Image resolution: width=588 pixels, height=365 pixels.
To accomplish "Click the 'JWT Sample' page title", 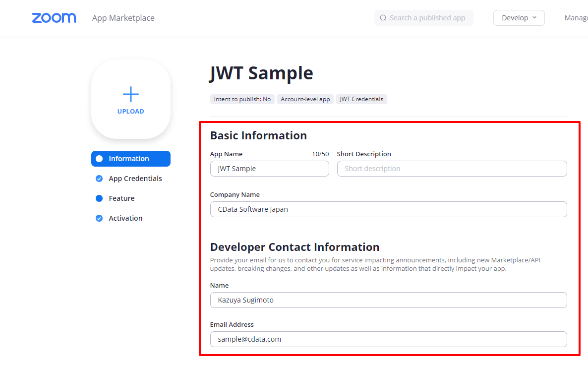I will click(x=261, y=73).
